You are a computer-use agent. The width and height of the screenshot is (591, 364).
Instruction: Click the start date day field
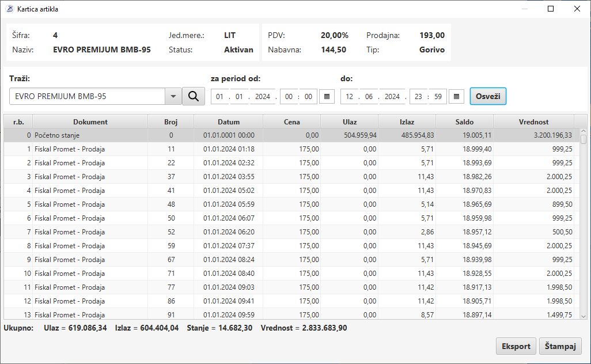click(219, 97)
